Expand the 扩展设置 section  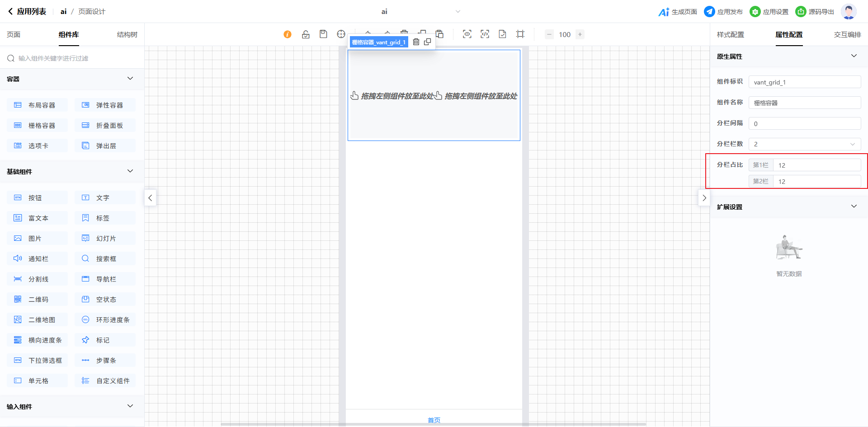click(854, 206)
